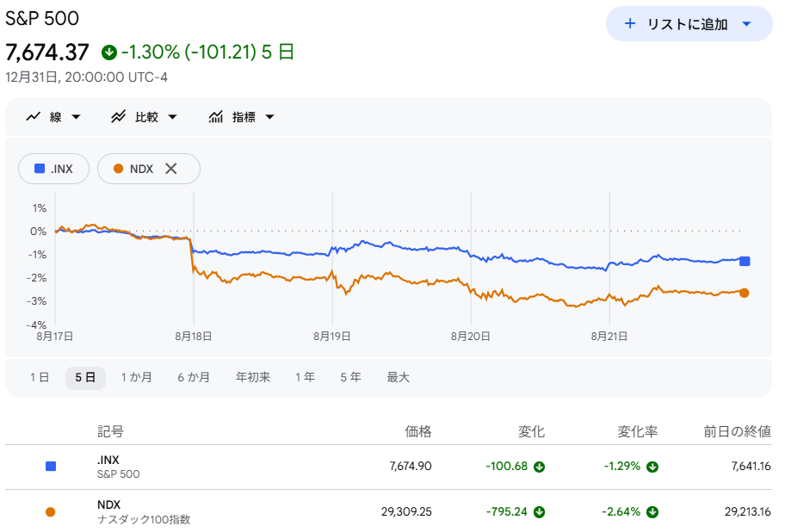Select the .INX chip in chart legend
Viewport: 791px width, 532px height.
[54, 169]
